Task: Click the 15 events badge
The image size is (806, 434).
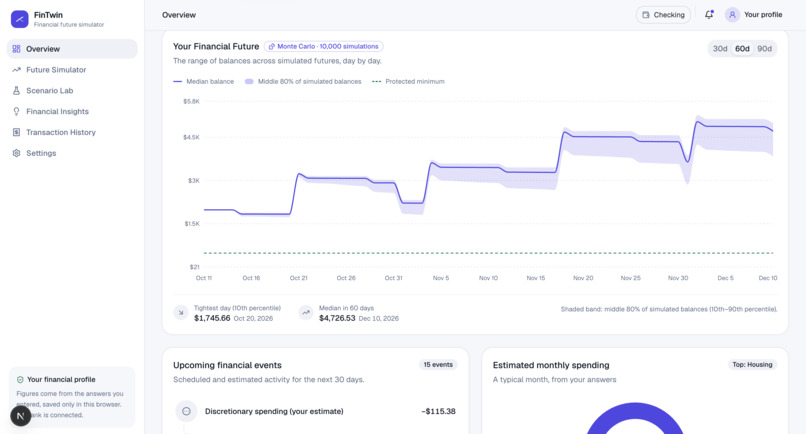Action: click(x=438, y=365)
